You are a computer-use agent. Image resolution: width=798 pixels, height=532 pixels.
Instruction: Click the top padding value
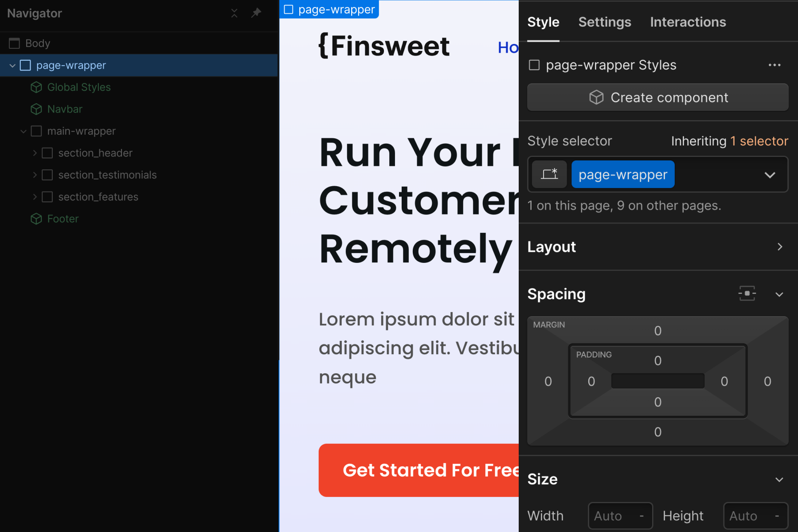pyautogui.click(x=658, y=361)
